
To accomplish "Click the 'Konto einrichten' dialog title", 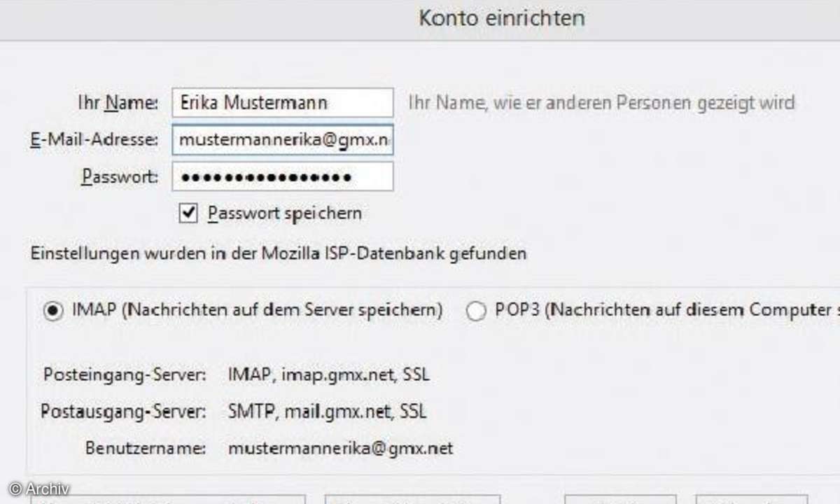I will pos(501,17).
